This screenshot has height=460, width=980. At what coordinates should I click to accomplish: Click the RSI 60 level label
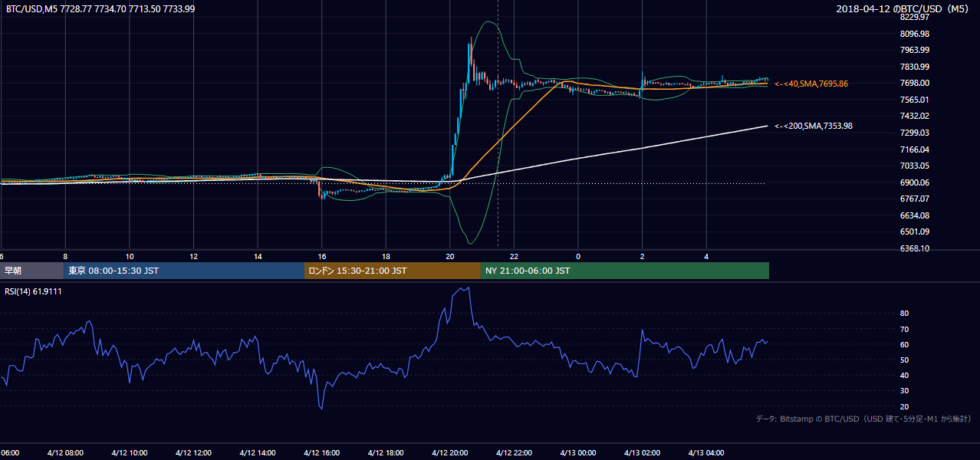[904, 344]
